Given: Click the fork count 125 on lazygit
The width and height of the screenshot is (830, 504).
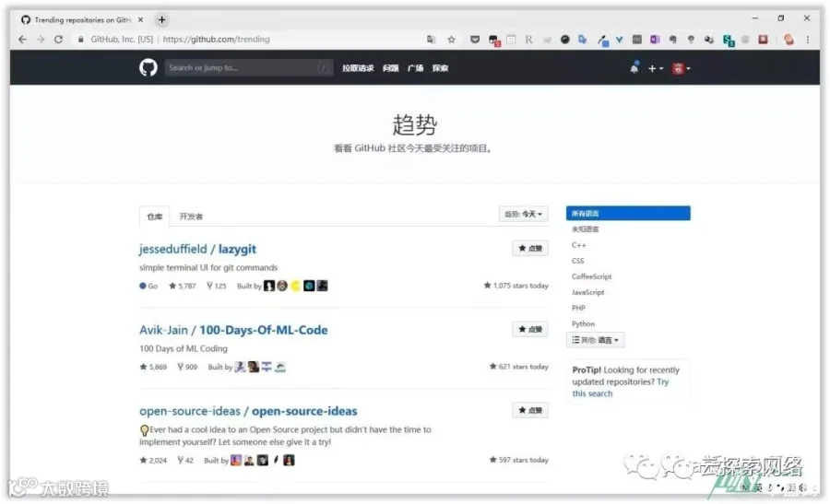Looking at the screenshot, I should point(216,286).
